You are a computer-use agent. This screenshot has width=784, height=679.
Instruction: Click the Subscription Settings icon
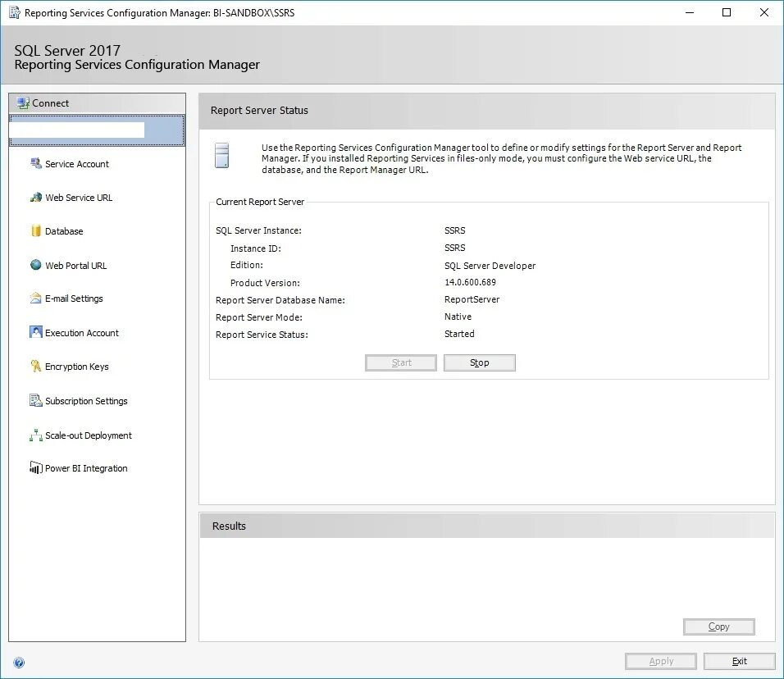(x=35, y=400)
